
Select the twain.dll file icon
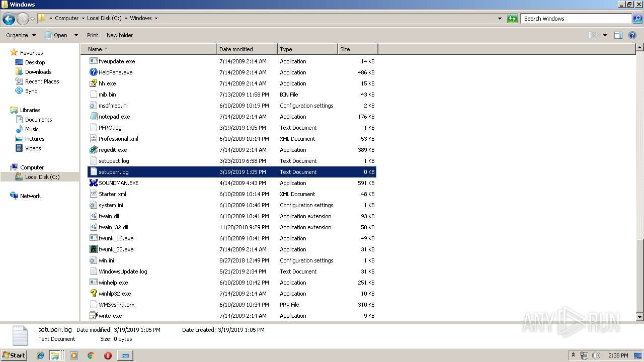pos(93,216)
